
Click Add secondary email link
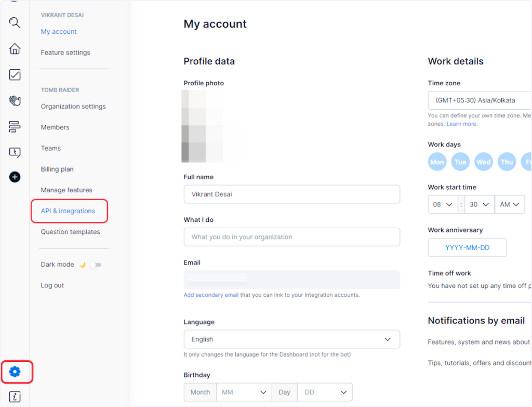click(211, 295)
